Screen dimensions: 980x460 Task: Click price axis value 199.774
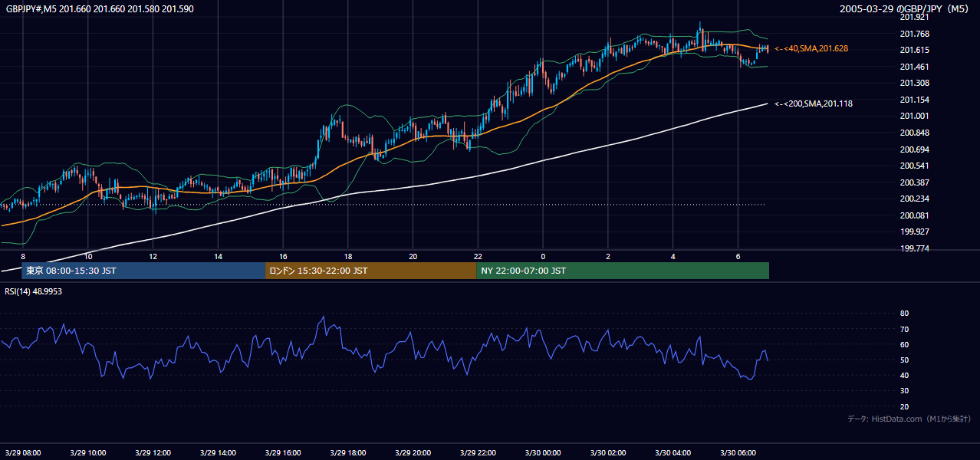pos(914,248)
